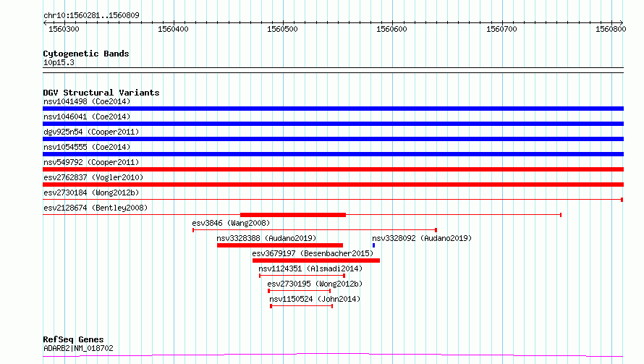Open nsv1054555 (Coe2014) variant
Image resolution: width=644 pixels, height=364 pixels.
pyautogui.click(x=87, y=147)
